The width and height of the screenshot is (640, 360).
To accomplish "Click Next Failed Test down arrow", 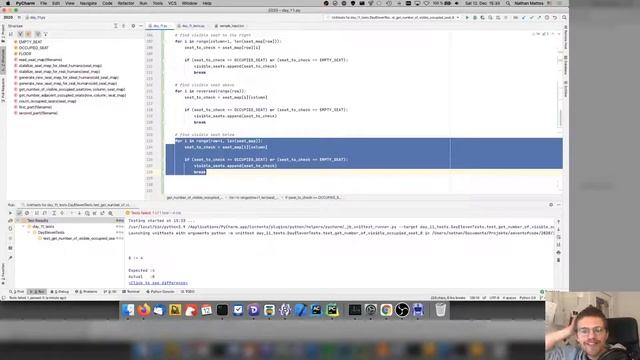I will pos(79,213).
